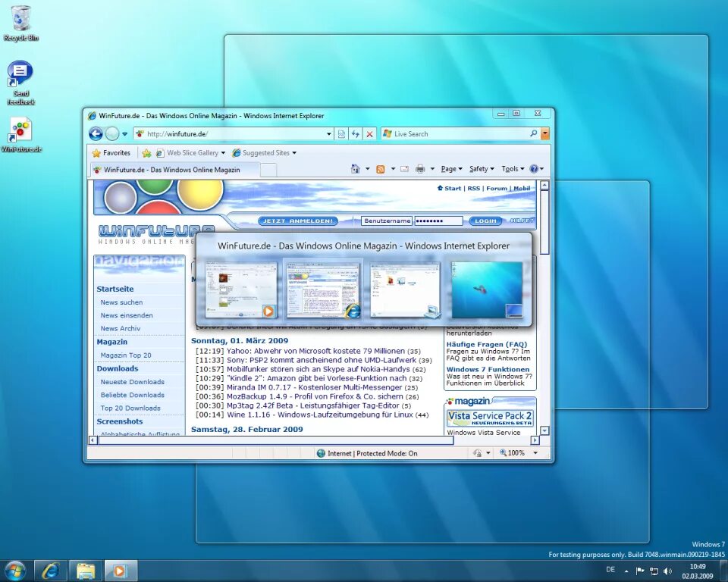Screen dimensions: 728x582
Task: Click Windows Explorer folder taskbar icon
Action: [86, 571]
